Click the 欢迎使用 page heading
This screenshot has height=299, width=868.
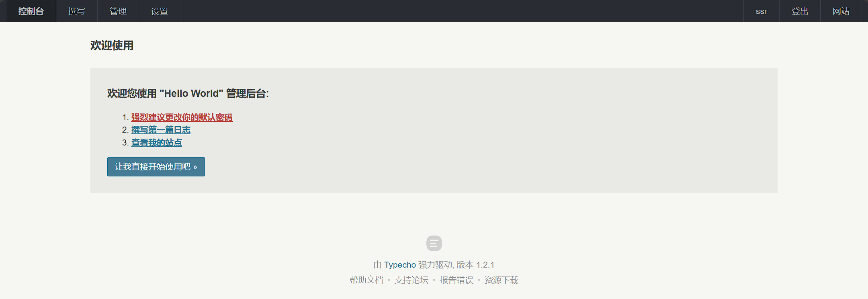click(x=112, y=45)
